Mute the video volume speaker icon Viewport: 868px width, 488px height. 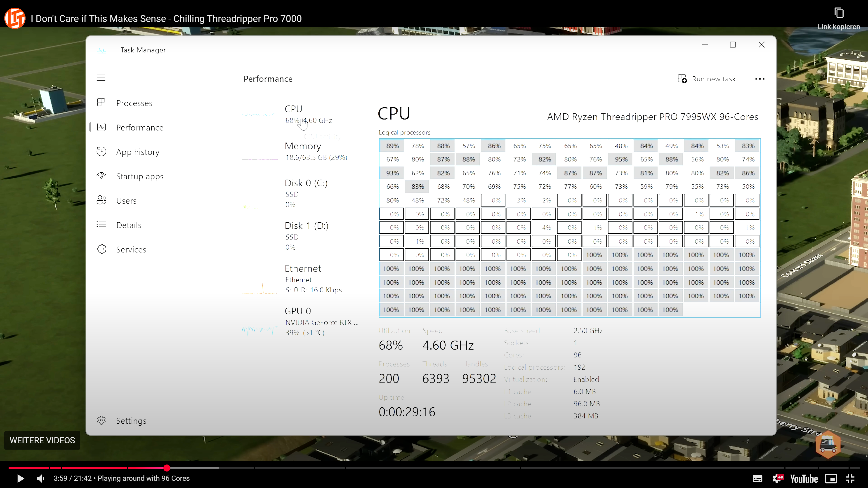point(40,478)
